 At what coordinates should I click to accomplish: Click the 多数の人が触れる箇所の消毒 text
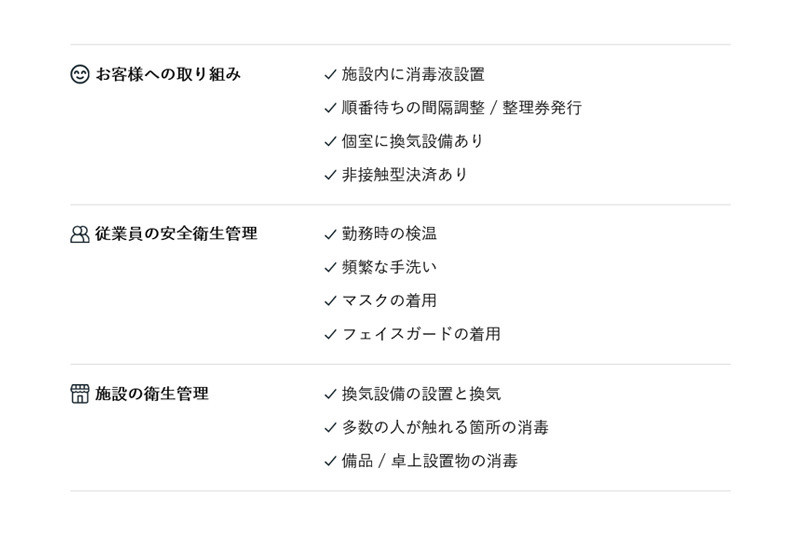pos(445,428)
